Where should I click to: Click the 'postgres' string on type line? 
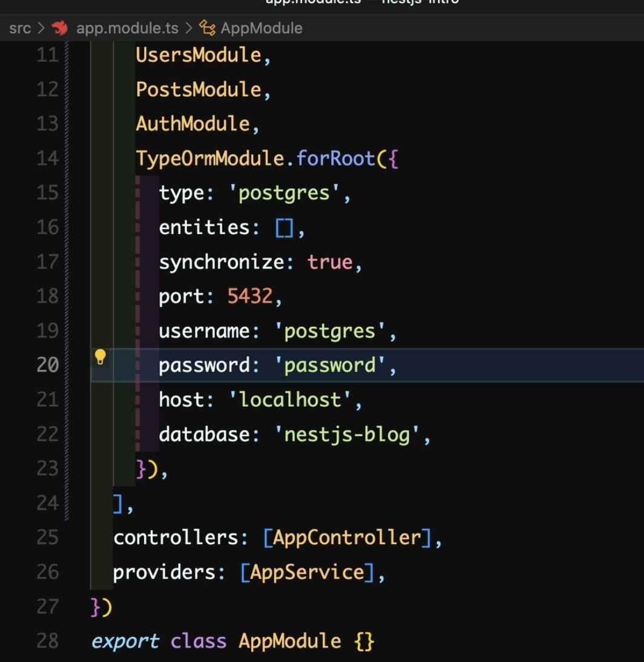284,193
